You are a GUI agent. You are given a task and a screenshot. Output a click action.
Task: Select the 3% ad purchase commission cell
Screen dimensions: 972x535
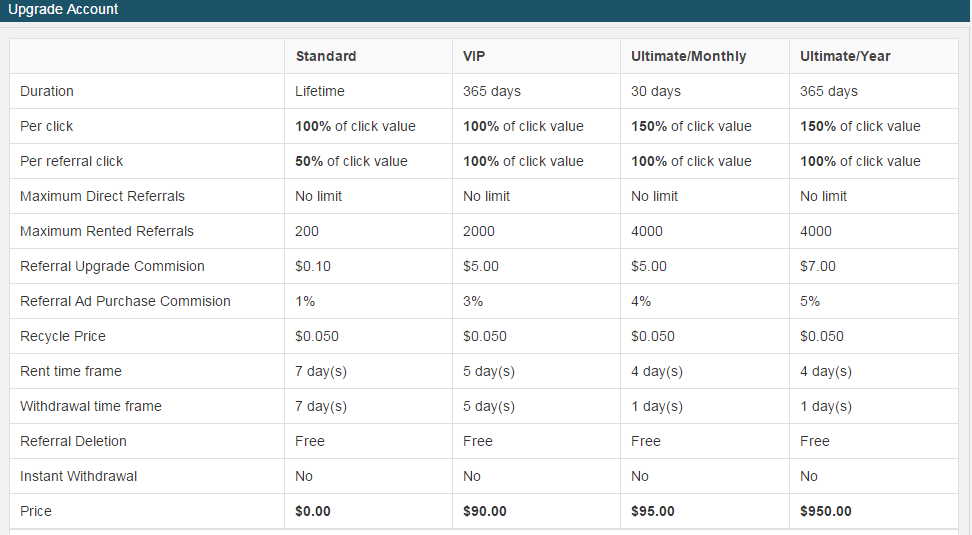tap(473, 301)
